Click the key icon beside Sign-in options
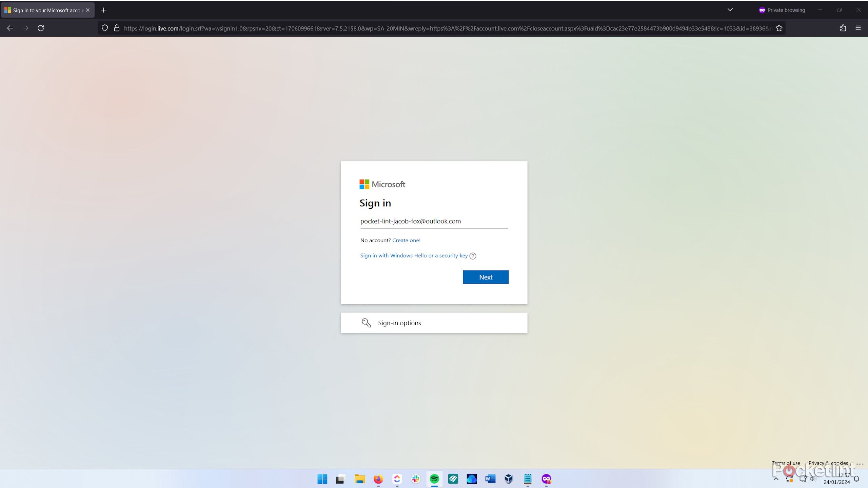 [366, 323]
